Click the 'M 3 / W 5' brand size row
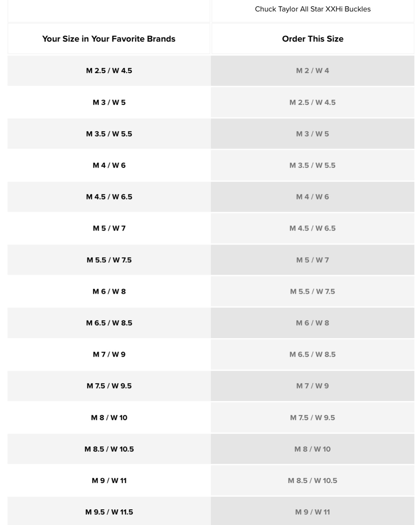This screenshot has height=525, width=420. coord(109,102)
